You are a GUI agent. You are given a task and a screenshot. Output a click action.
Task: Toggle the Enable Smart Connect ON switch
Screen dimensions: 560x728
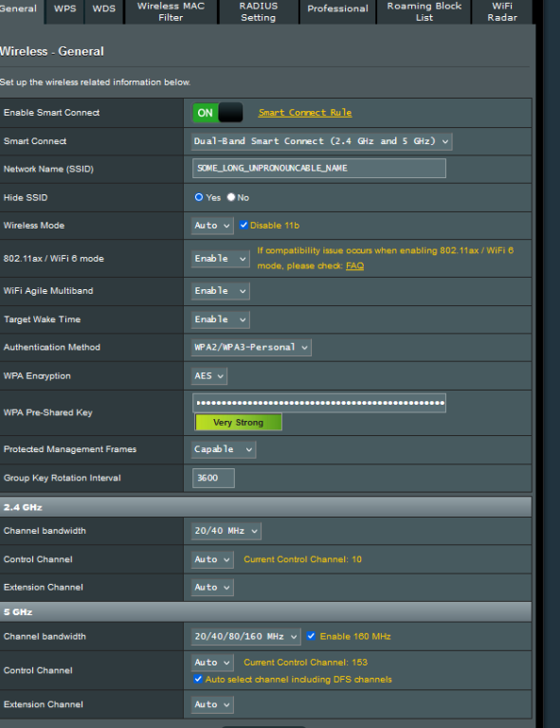pos(218,113)
